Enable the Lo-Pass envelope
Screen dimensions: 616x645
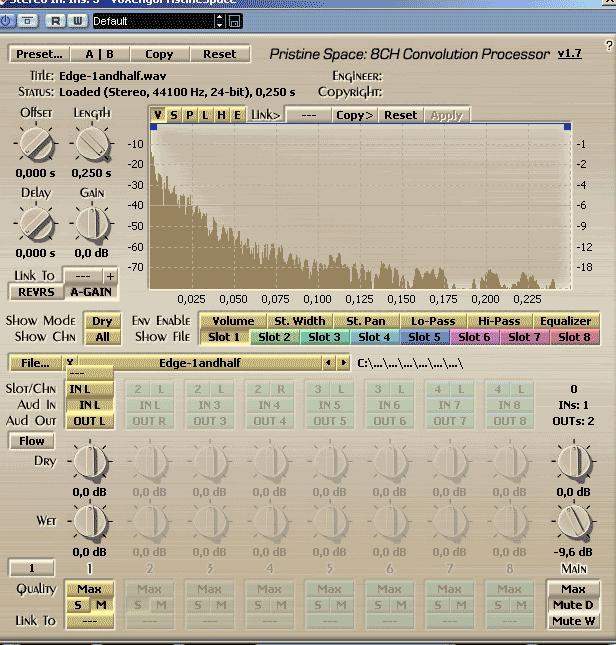click(x=433, y=321)
